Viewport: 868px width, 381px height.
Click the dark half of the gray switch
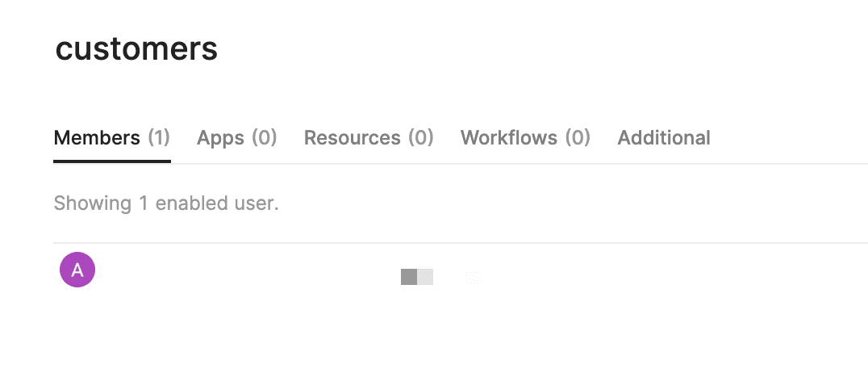pyautogui.click(x=409, y=277)
